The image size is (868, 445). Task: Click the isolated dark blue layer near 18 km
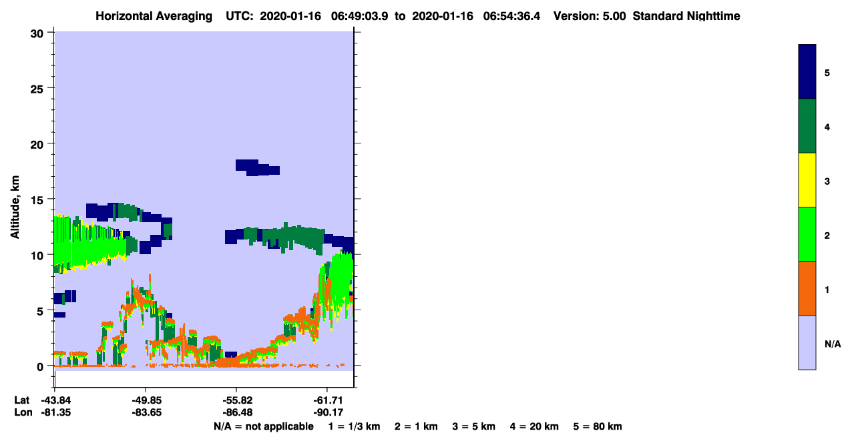click(x=257, y=167)
